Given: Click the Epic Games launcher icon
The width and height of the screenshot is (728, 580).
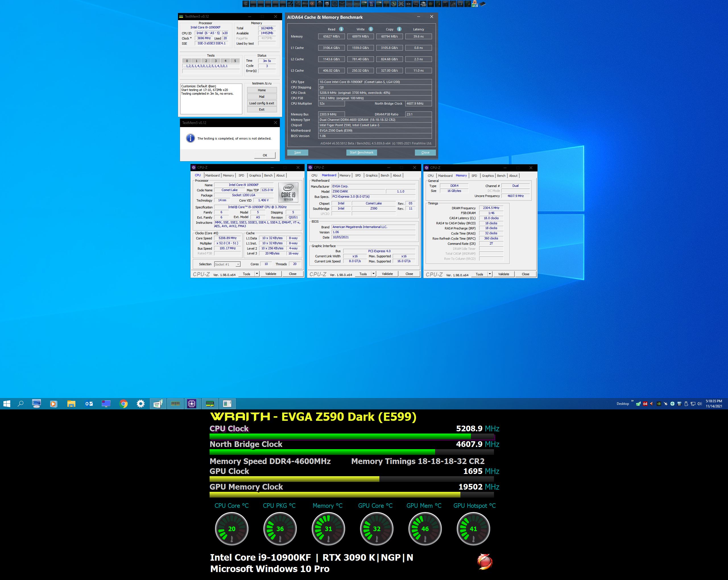Looking at the screenshot, I should click(327, 4).
